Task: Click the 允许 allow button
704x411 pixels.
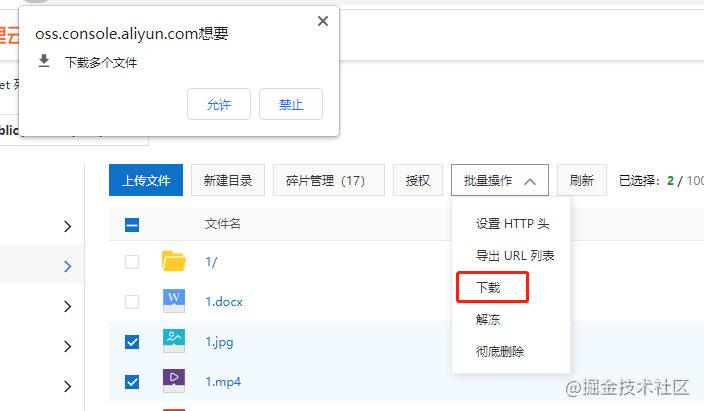Action: 219,104
